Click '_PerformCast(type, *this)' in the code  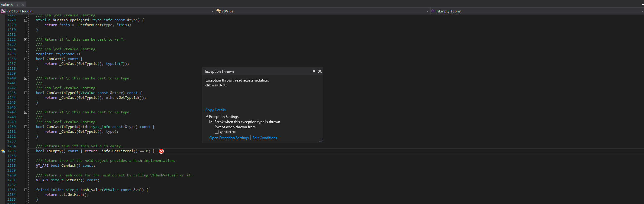pos(103,25)
